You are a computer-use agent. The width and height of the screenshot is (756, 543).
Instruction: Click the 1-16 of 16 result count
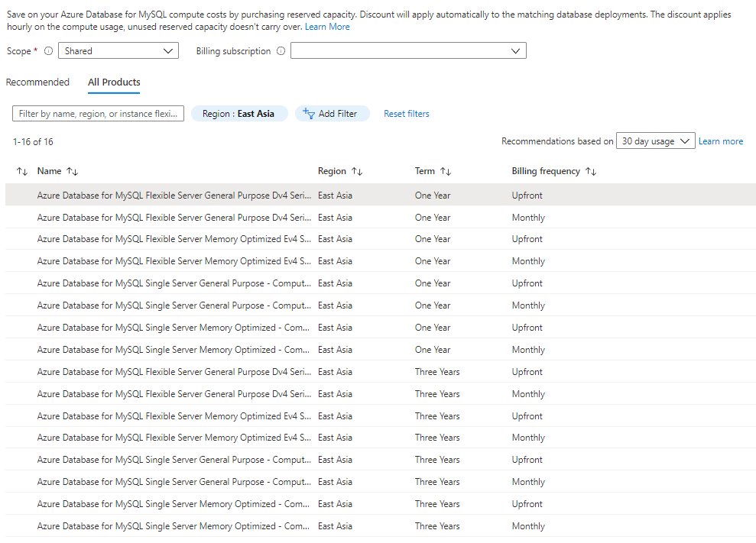(x=33, y=141)
